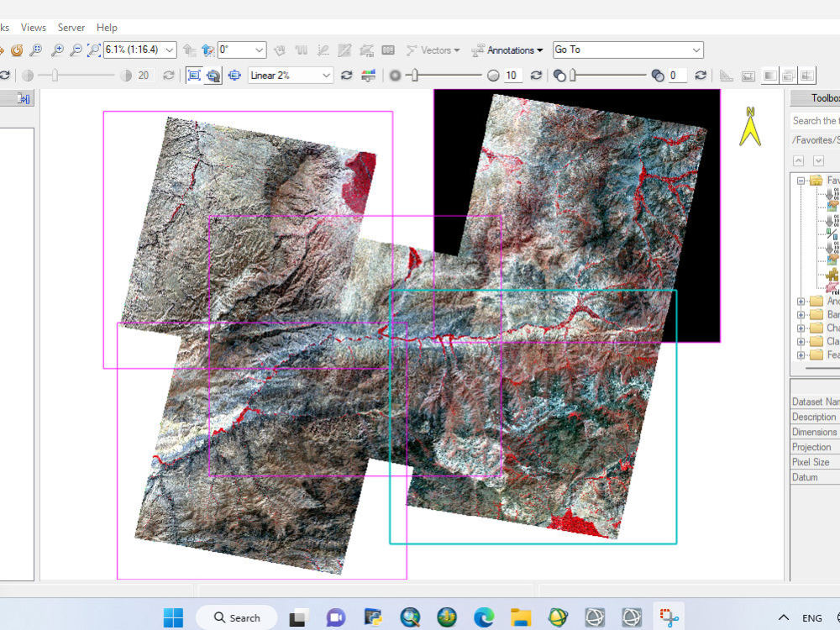Image resolution: width=840 pixels, height=630 pixels.
Task: Click the fly tool icon
Action: coord(301,50)
